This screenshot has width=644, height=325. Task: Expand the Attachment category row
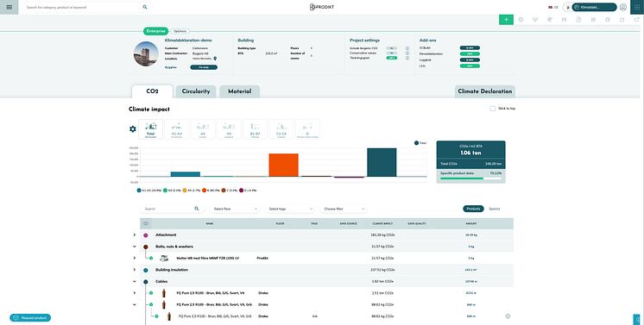tap(135, 234)
